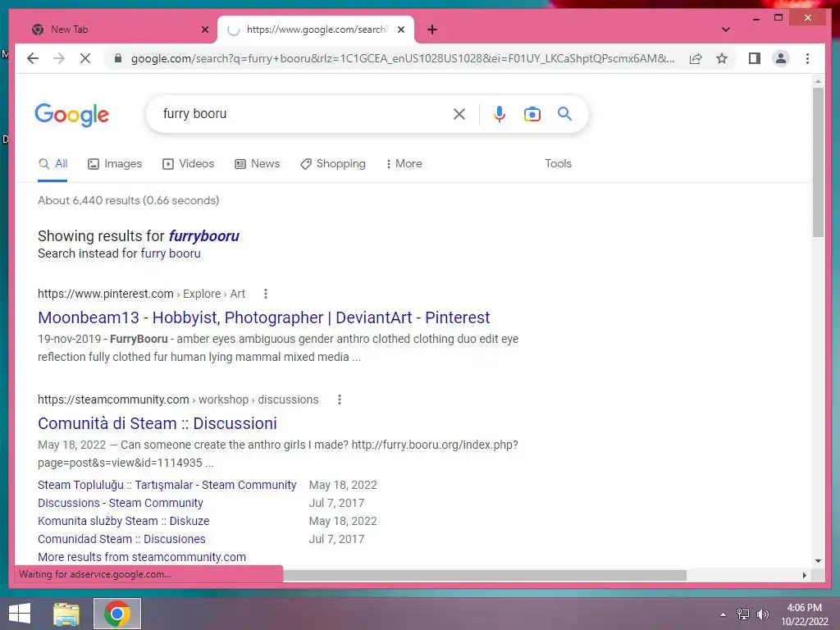
Task: Click the browser address bar URL
Action: point(403,58)
